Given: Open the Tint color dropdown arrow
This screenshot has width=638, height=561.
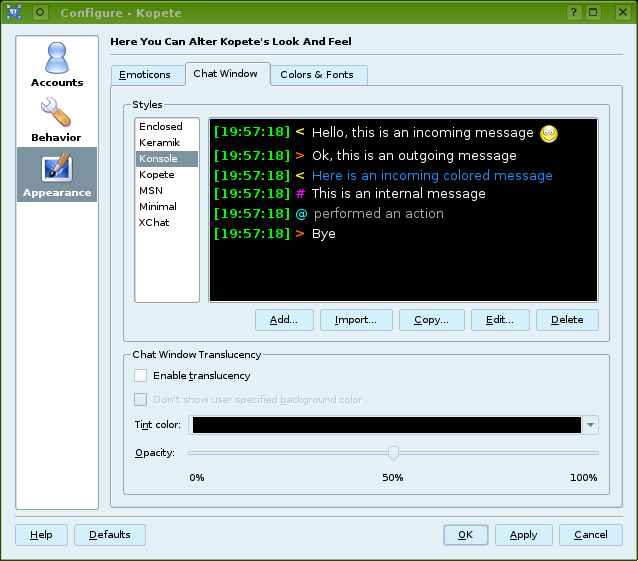Looking at the screenshot, I should 590,425.
